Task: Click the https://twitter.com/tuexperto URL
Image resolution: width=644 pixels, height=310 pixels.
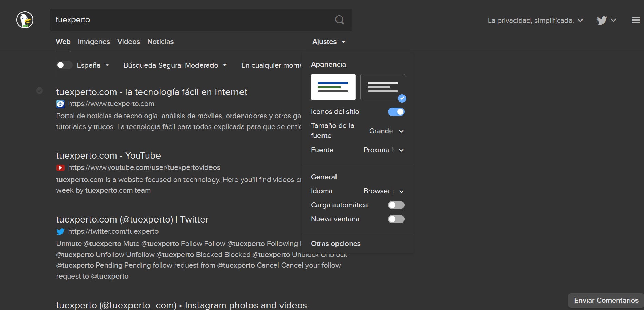Action: [113, 231]
